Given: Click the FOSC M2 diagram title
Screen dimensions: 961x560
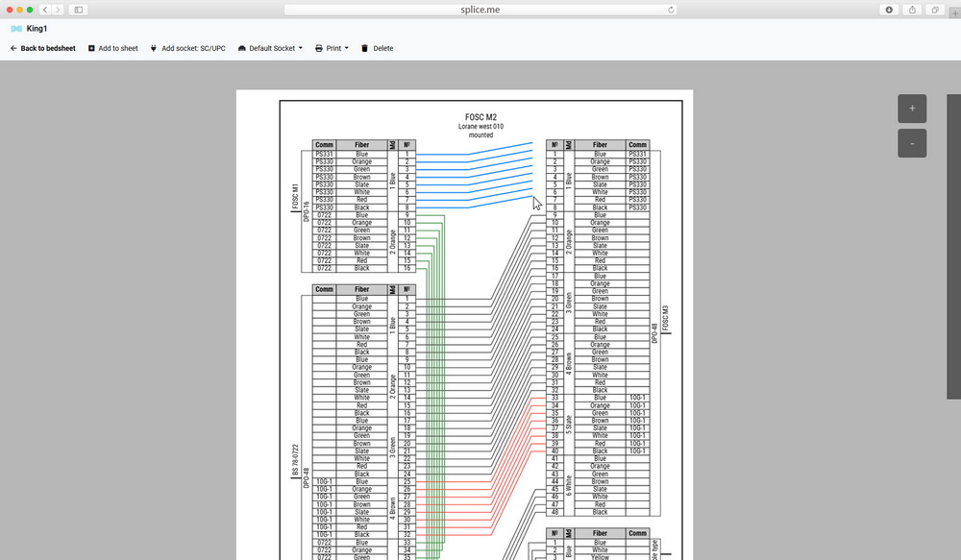Looking at the screenshot, I should click(x=481, y=117).
